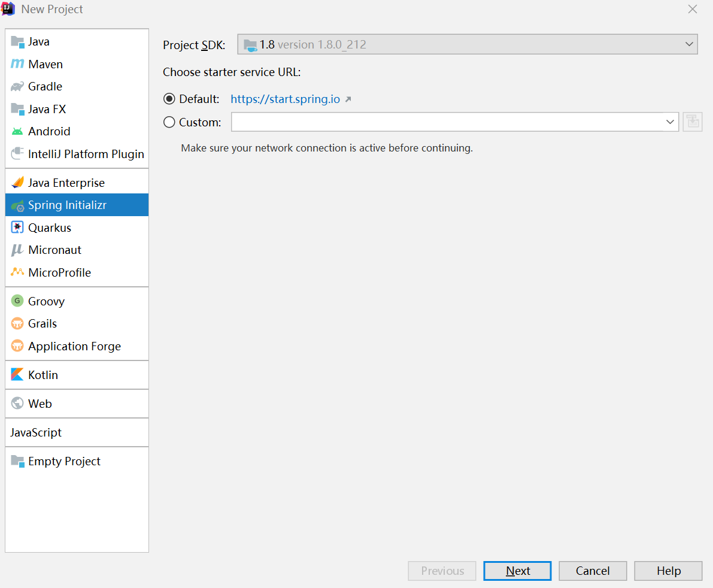Click the import icon next to Custom URL field
Viewport: 713px width, 588px height.
pyautogui.click(x=693, y=122)
